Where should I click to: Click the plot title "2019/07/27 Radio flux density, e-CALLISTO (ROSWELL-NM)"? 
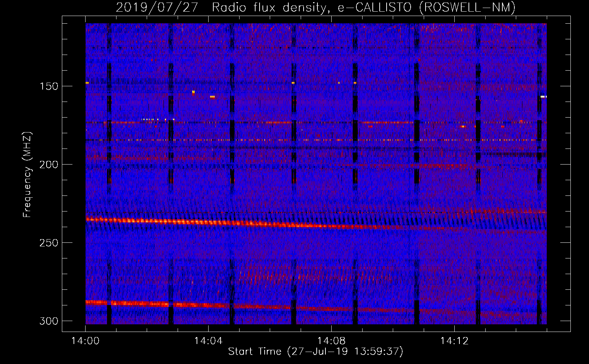316,8
